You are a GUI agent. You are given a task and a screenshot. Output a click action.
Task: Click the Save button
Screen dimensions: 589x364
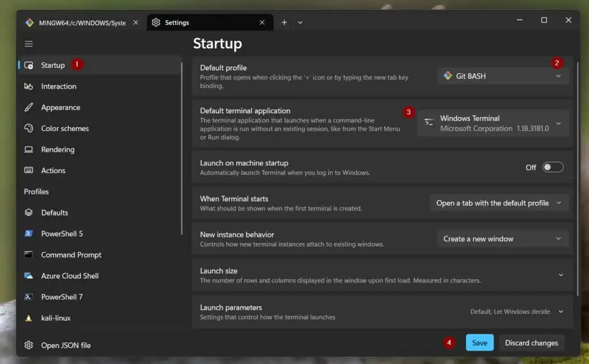480,343
